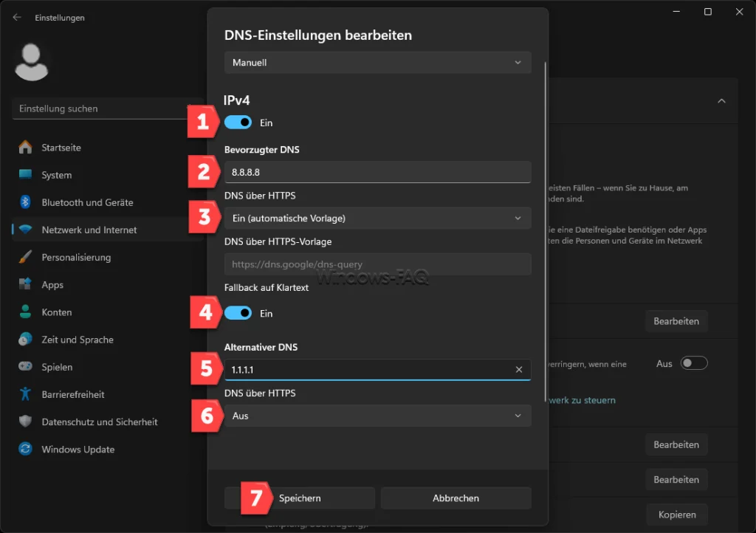The height and width of the screenshot is (533, 756).
Task: Click the Spielen gamepad icon
Action: (x=25, y=367)
